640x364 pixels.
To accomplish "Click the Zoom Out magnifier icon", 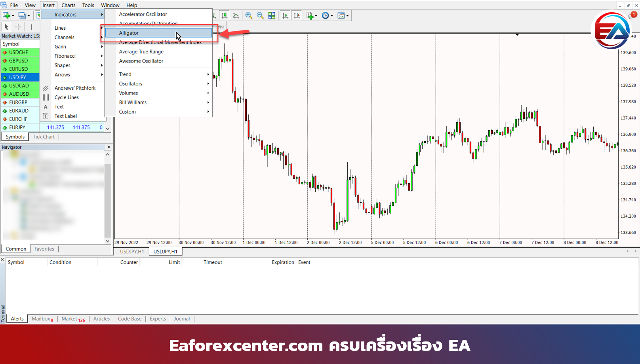I will (x=260, y=15).
